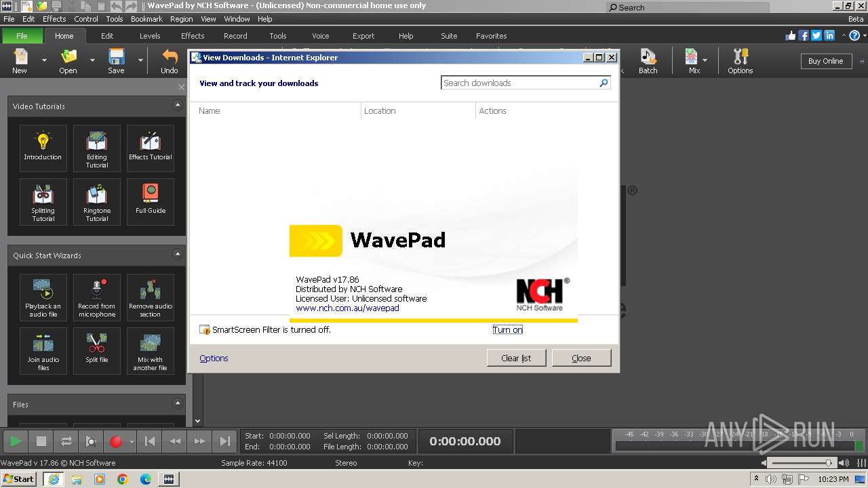The width and height of the screenshot is (868, 488).
Task: Open the Open dropdown arrow
Action: coord(92,60)
